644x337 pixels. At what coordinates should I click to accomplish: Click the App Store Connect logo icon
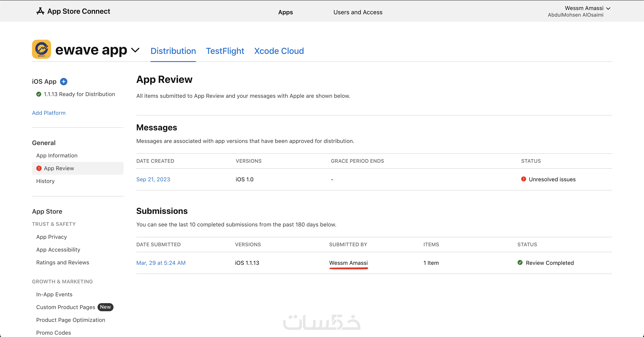[x=40, y=11]
